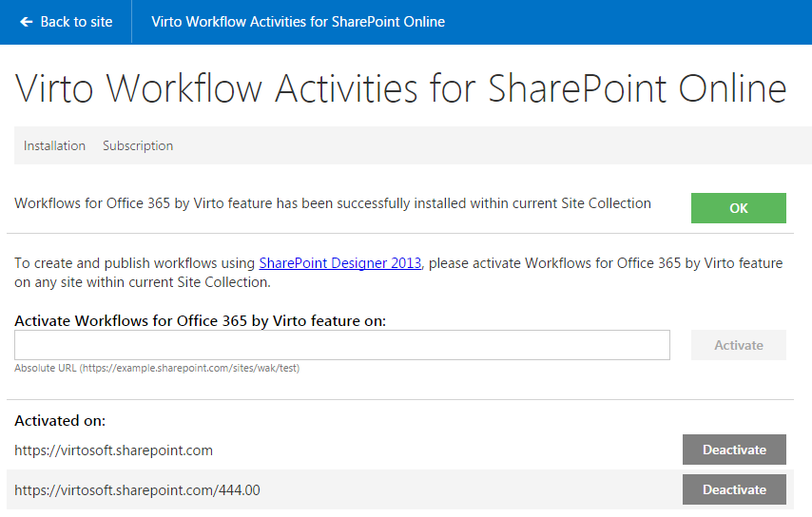Click the large page heading
This screenshot has width=812, height=517.
pos(401,88)
